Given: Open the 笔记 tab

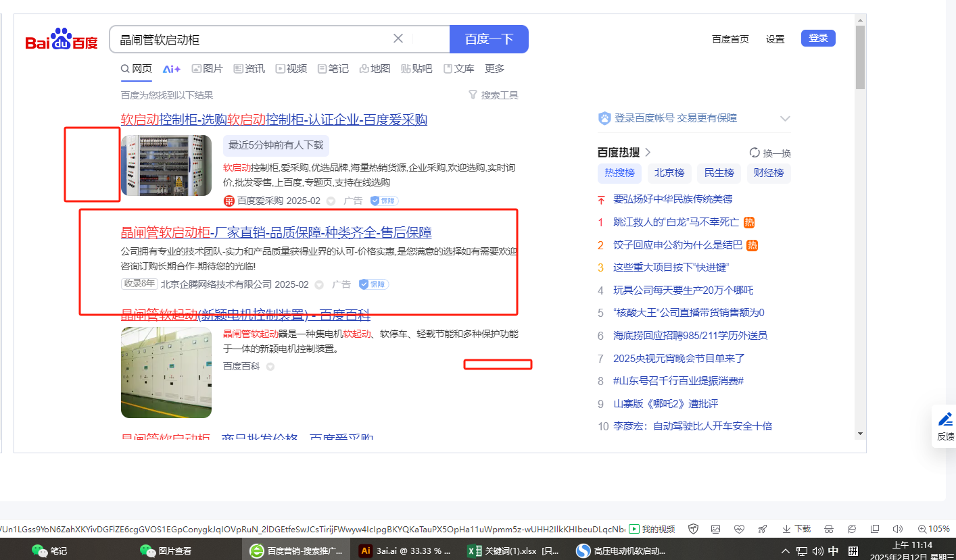Looking at the screenshot, I should click(x=333, y=69).
